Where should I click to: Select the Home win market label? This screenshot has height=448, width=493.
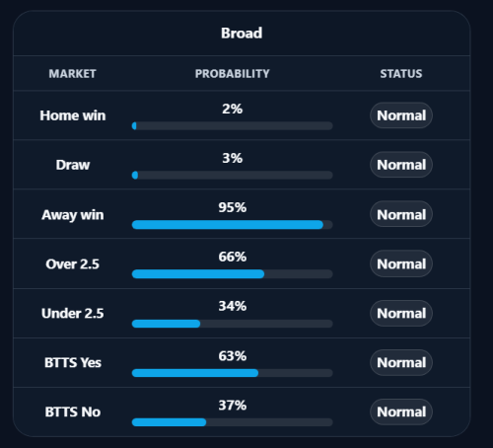pos(73,115)
